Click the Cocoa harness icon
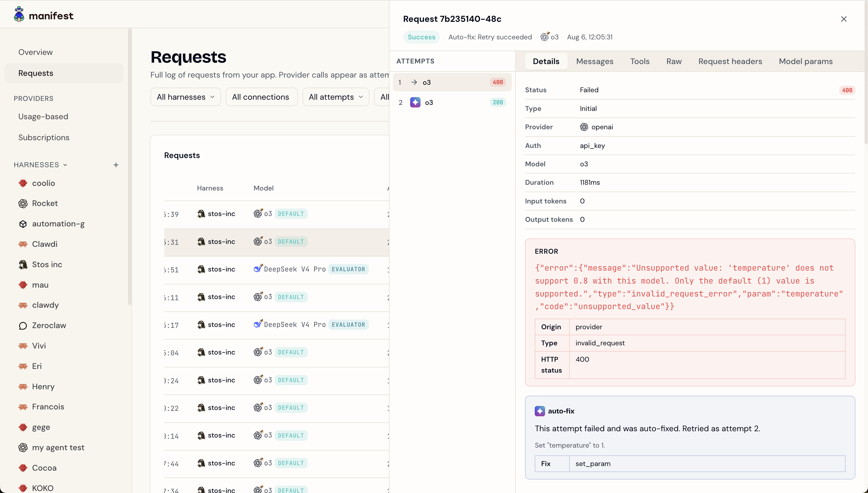The width and height of the screenshot is (868, 493). tap(23, 468)
